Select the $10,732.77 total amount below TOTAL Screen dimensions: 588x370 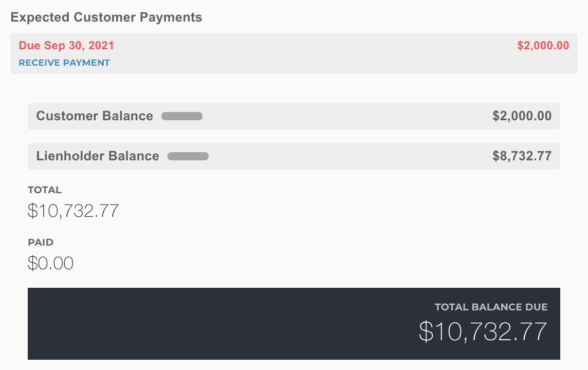point(73,211)
